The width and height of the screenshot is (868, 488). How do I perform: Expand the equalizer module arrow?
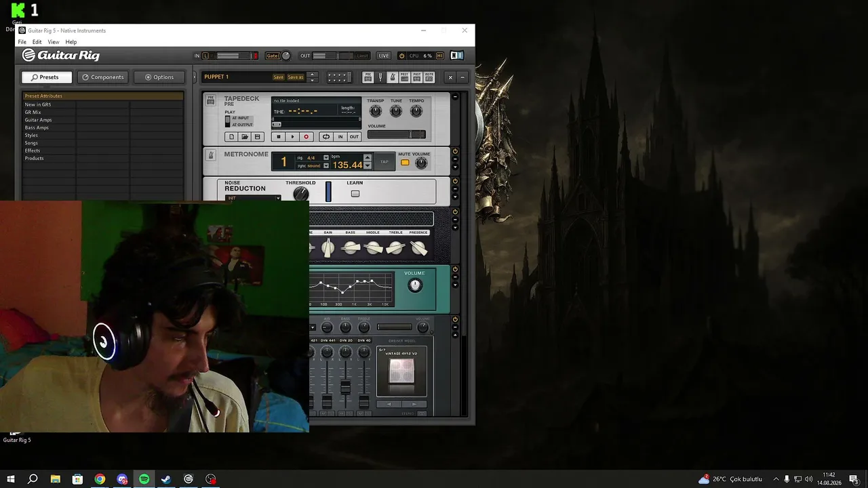tap(455, 285)
